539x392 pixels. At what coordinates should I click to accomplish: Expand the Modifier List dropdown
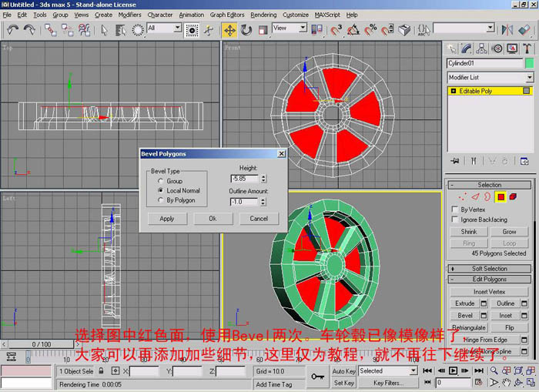point(490,77)
